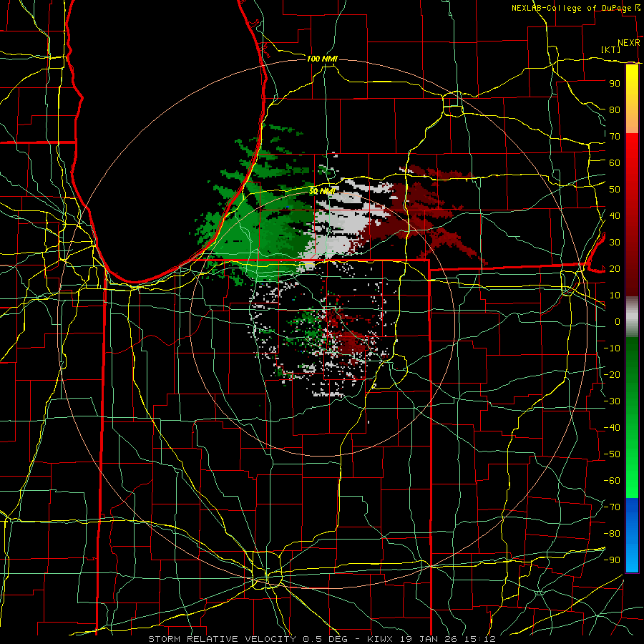
Task: Click the 60 value on velocity scale
Action: pos(615,162)
